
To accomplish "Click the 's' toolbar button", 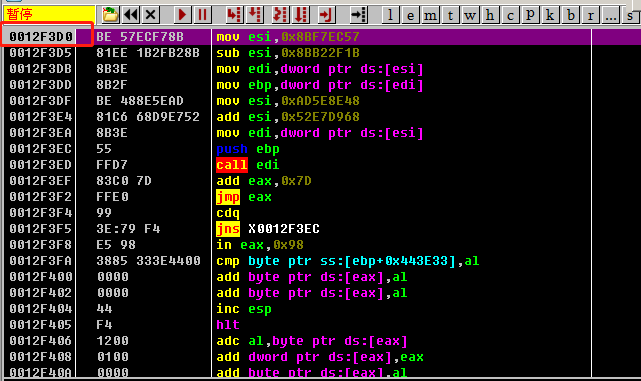I will click(630, 15).
